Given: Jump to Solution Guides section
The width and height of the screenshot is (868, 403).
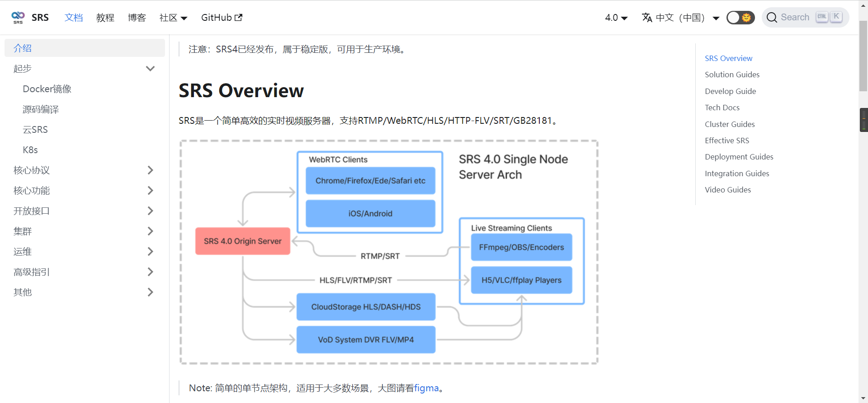Looking at the screenshot, I should pos(732,75).
